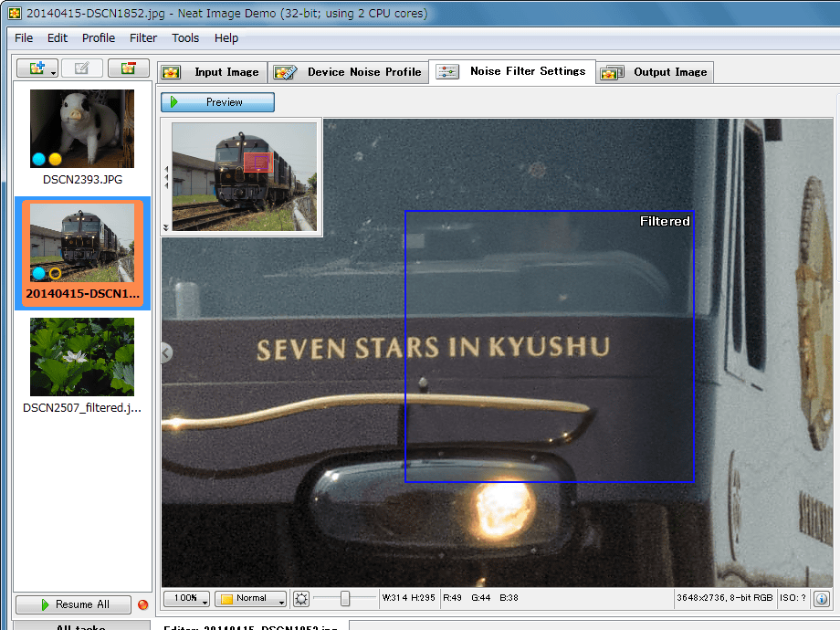Select the 20140415-DSCN1 train thumbnail
The height and width of the screenshot is (630, 840).
point(82,242)
